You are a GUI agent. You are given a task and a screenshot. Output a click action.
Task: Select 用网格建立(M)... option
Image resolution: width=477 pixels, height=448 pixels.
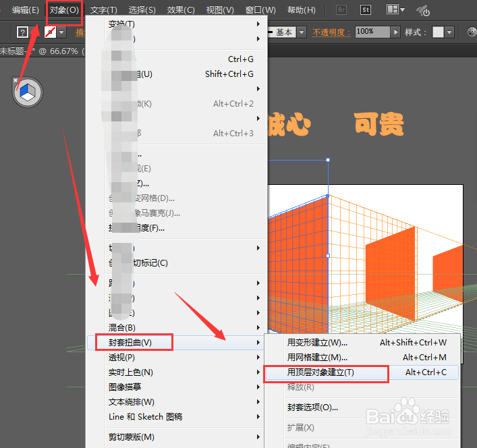362,358
